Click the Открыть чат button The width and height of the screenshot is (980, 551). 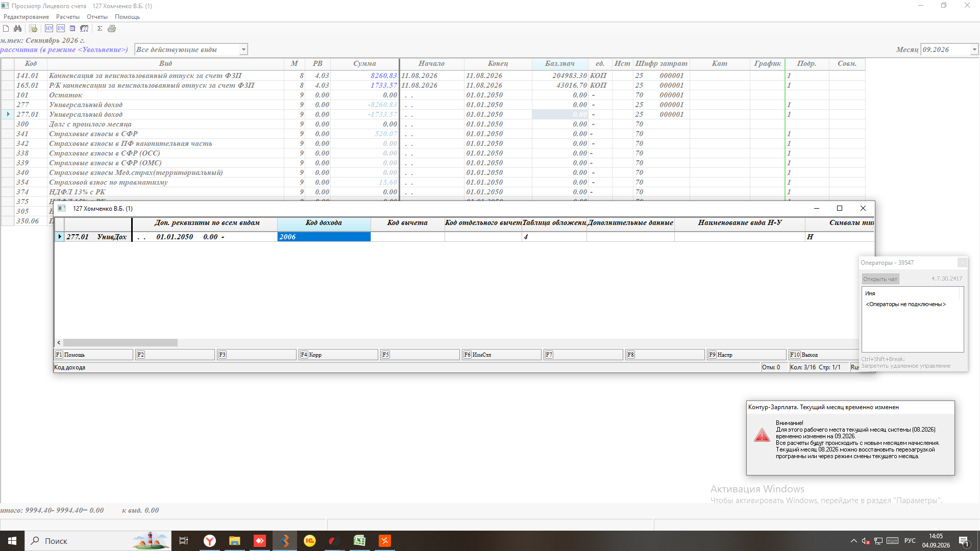pos(880,279)
